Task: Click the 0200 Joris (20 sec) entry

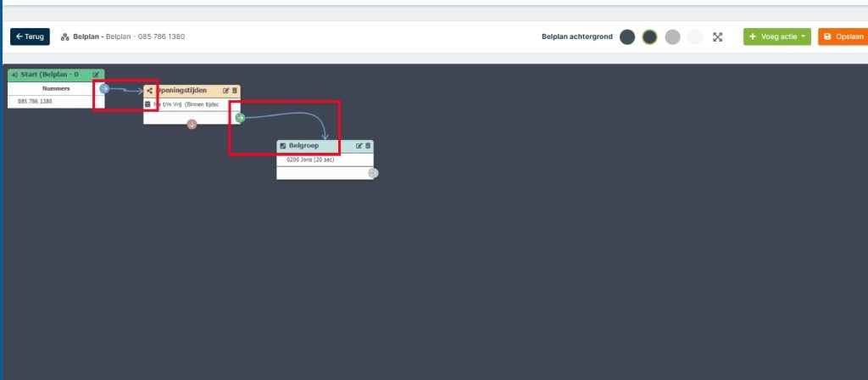Action: [x=310, y=159]
